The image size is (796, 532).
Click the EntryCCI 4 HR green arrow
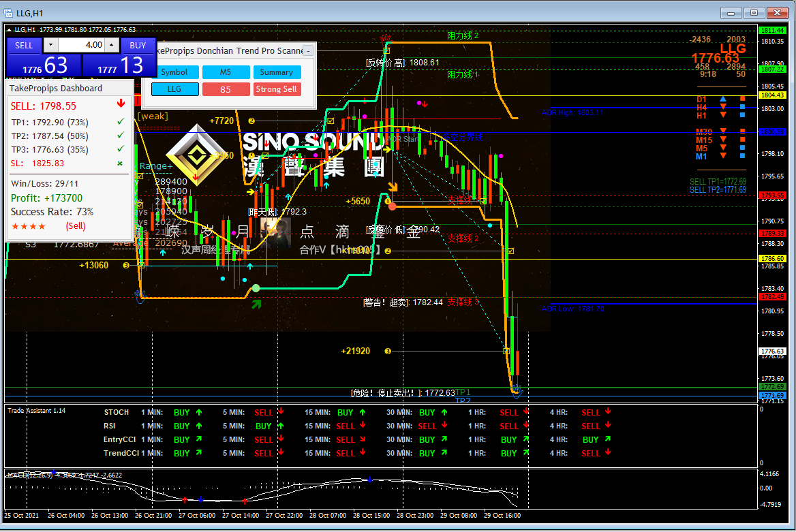pos(608,439)
